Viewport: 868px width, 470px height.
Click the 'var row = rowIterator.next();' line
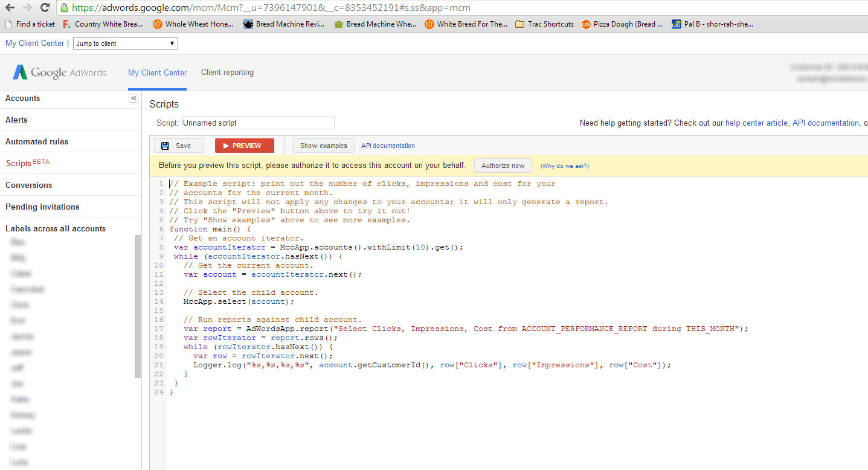(263, 356)
